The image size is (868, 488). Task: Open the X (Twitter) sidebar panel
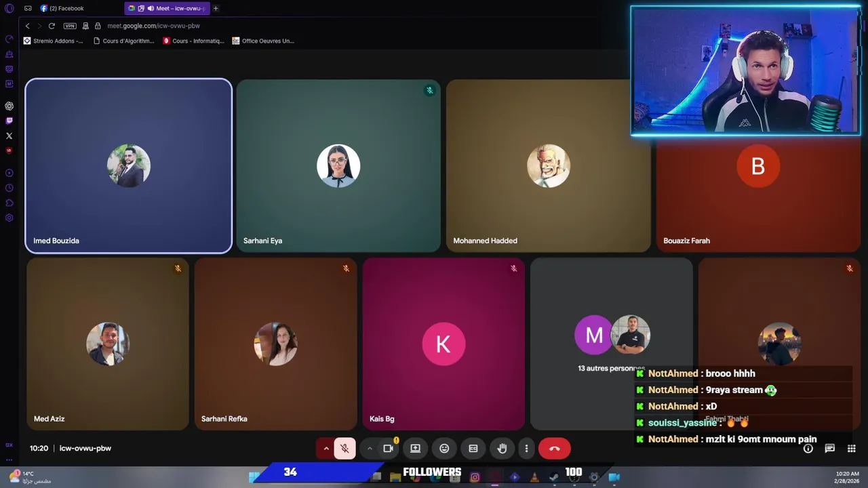[x=9, y=136]
